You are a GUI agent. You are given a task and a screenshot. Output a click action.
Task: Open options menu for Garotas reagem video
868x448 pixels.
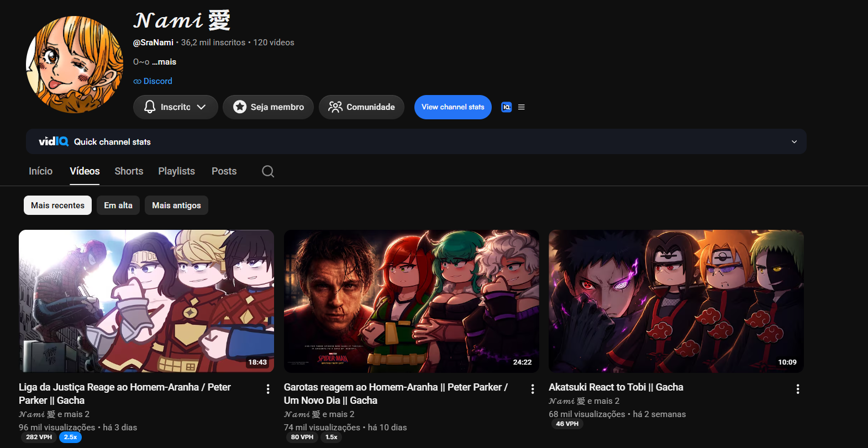click(533, 389)
